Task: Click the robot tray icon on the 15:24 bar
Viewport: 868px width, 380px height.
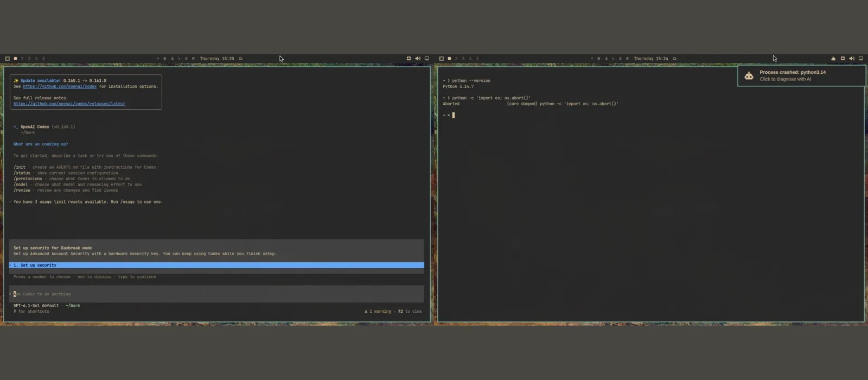Action: point(833,59)
